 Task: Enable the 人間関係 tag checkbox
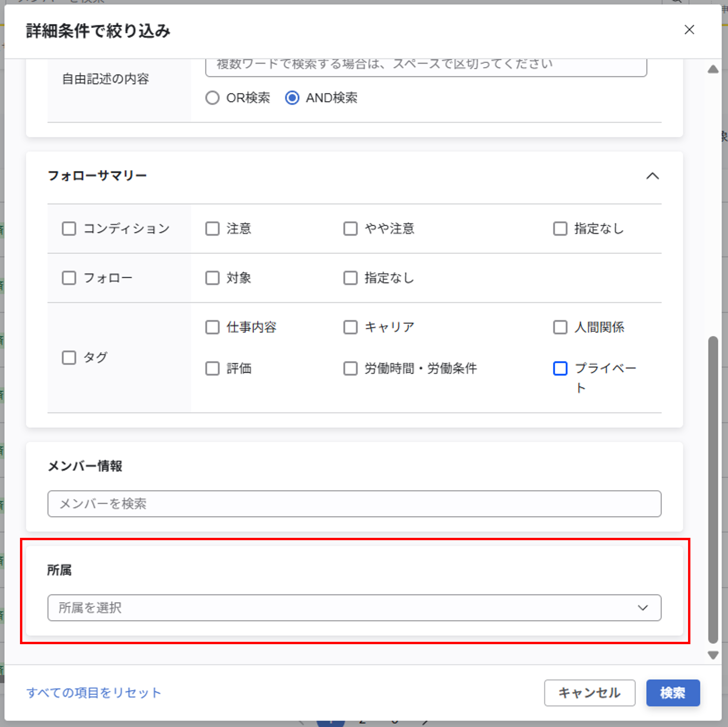click(x=560, y=327)
